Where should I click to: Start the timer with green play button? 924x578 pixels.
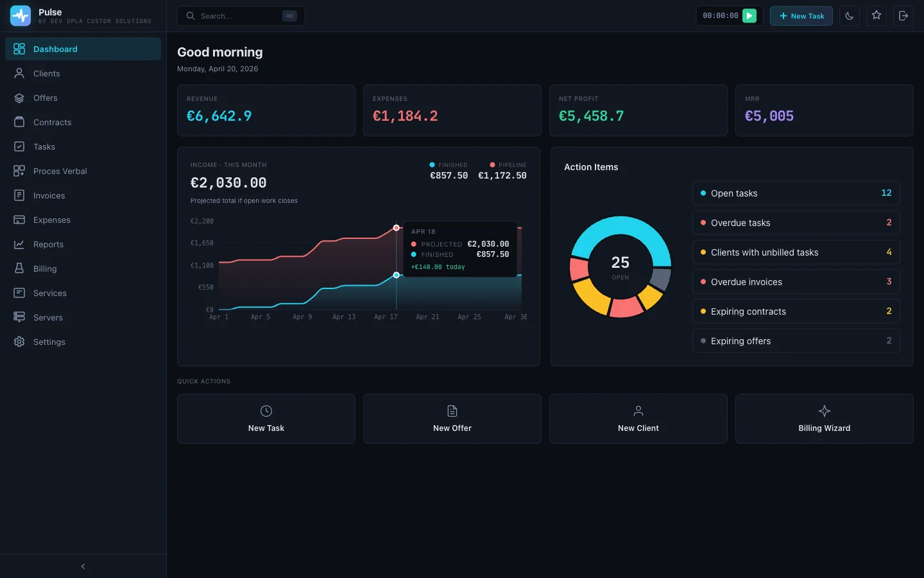pyautogui.click(x=749, y=16)
